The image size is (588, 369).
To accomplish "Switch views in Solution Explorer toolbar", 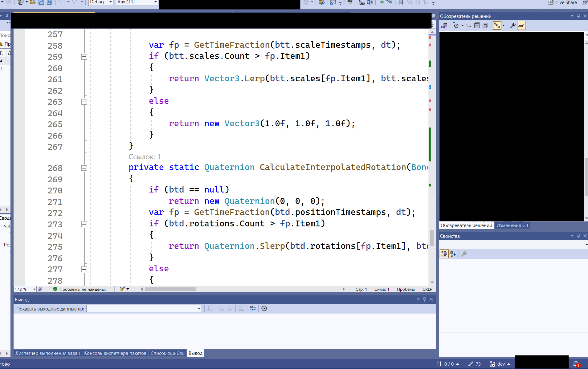I will (444, 26).
